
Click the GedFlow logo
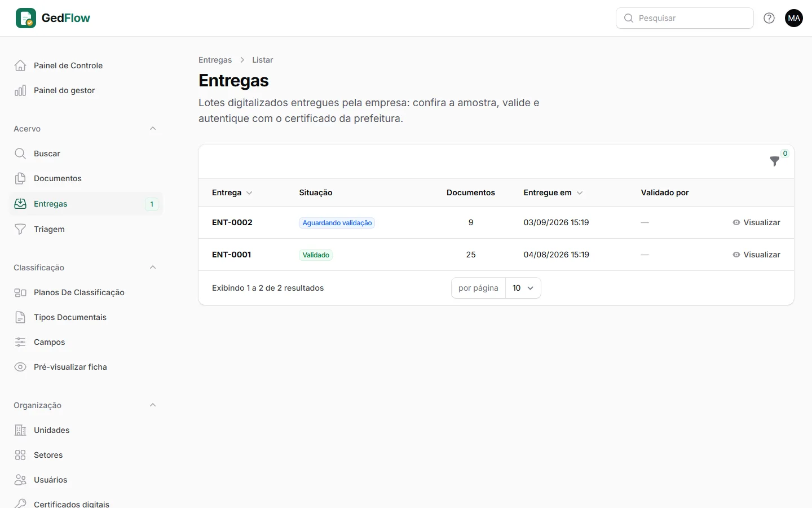(x=53, y=18)
